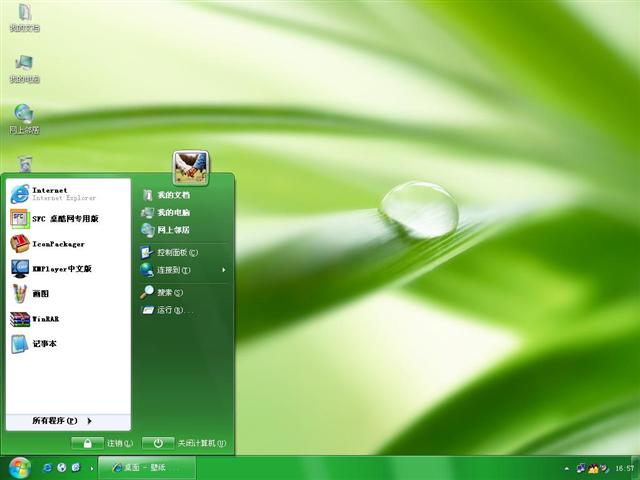
Task: Show hidden system tray icons arrow
Action: (x=568, y=468)
